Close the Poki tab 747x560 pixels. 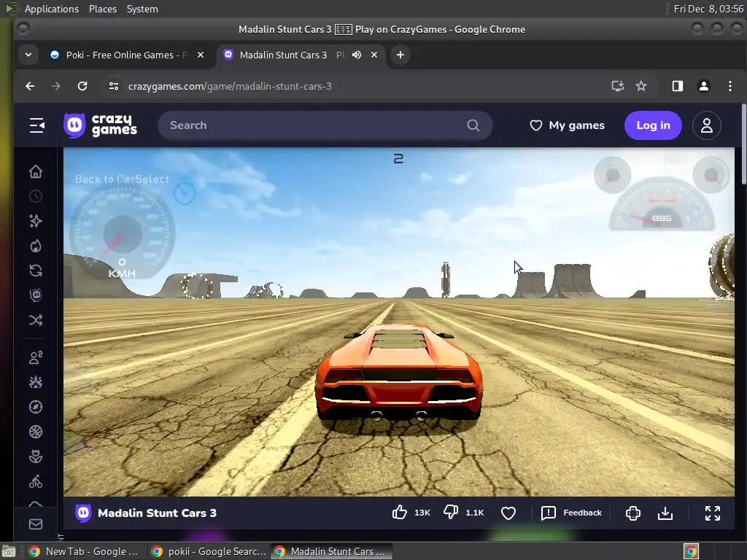[201, 55]
